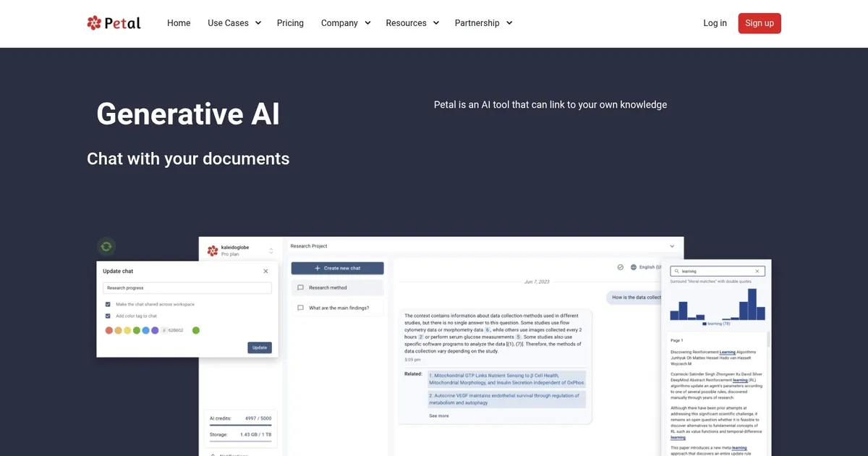Click the Page 1 label in document panel

pyautogui.click(x=677, y=340)
